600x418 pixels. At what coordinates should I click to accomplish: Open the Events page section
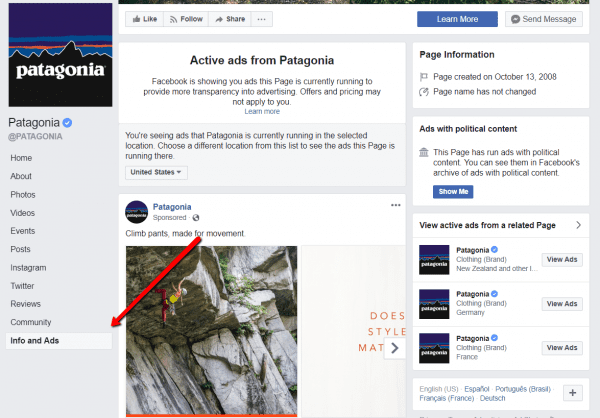point(23,231)
